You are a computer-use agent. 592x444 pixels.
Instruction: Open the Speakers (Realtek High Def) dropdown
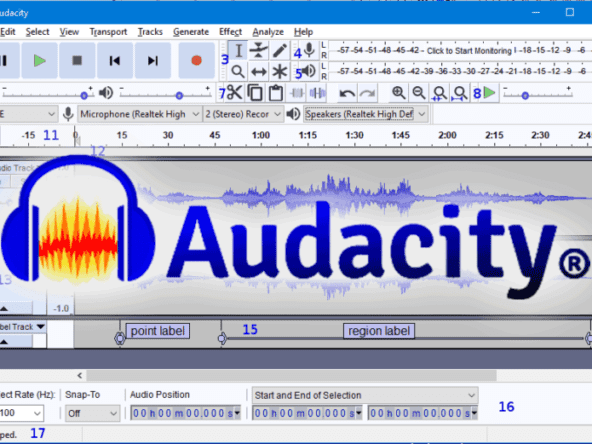coord(366,114)
